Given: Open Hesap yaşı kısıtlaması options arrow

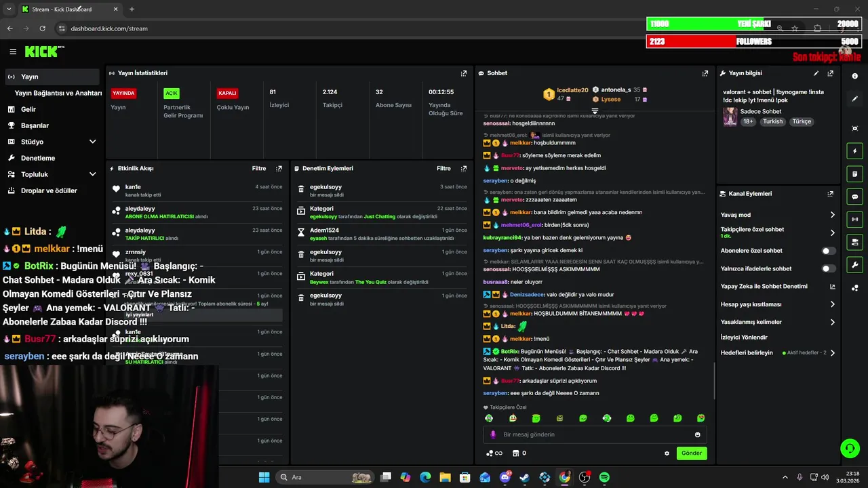Looking at the screenshot, I should tap(832, 304).
